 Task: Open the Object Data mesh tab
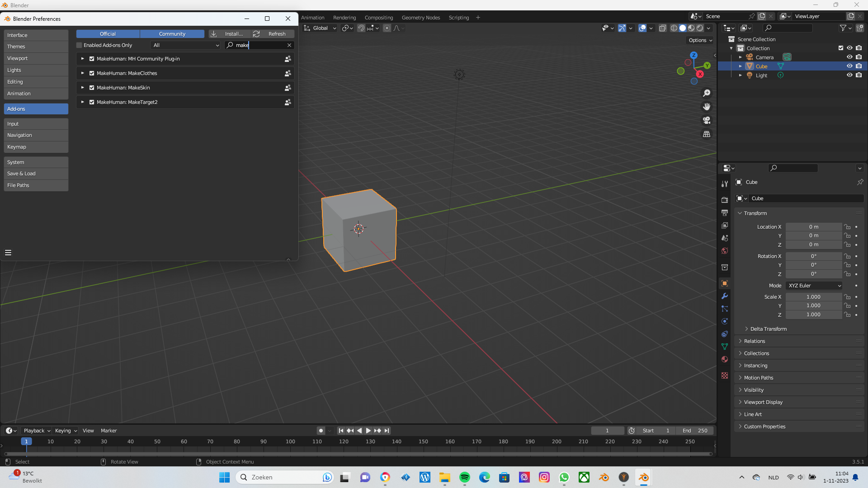click(725, 347)
